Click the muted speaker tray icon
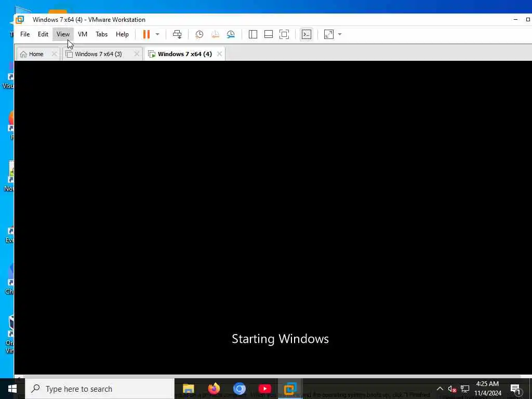532x399 pixels. point(452,389)
